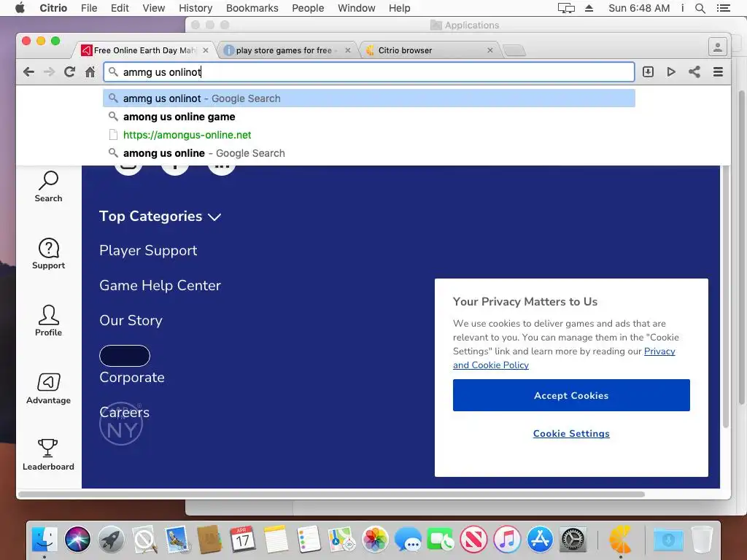This screenshot has height=560, width=747.
Task: Select 'ammg us onlinot' Google Search suggestion
Action: (368, 98)
